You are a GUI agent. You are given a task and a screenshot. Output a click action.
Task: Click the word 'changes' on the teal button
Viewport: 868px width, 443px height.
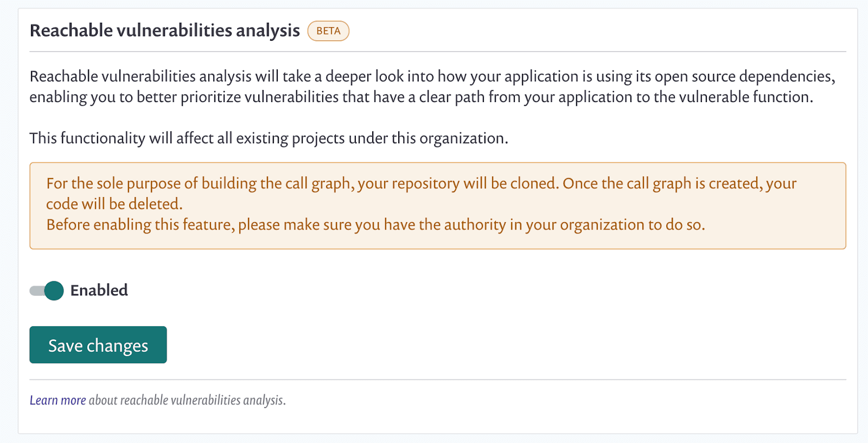click(117, 346)
